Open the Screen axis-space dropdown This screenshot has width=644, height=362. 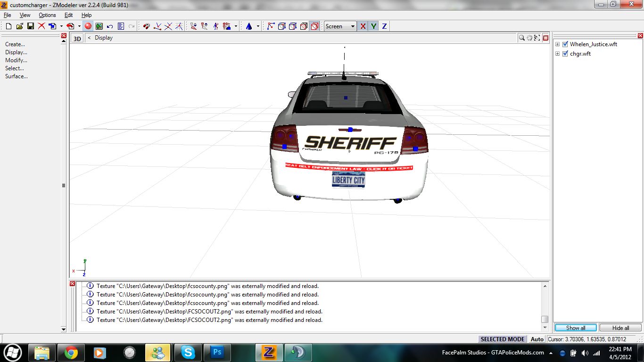[x=340, y=26]
